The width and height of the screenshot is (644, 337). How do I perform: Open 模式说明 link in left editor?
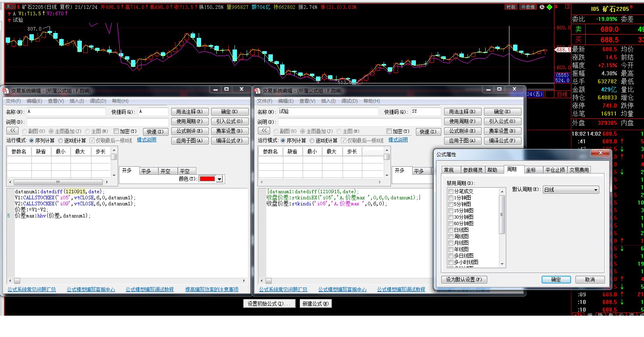(x=147, y=140)
